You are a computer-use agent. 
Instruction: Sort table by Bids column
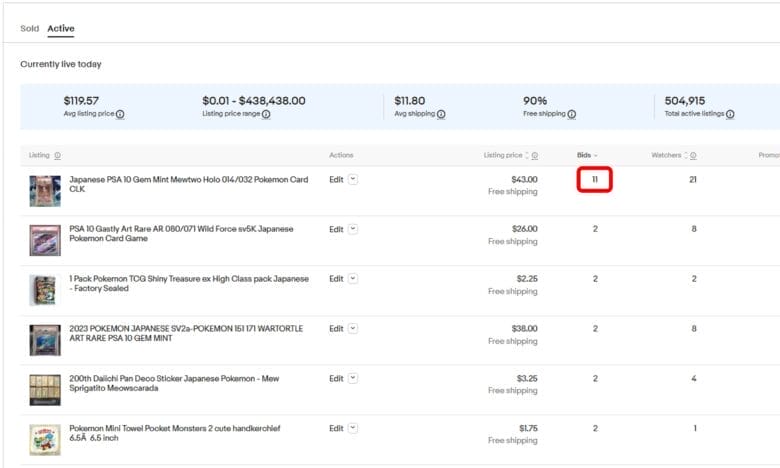pos(587,155)
